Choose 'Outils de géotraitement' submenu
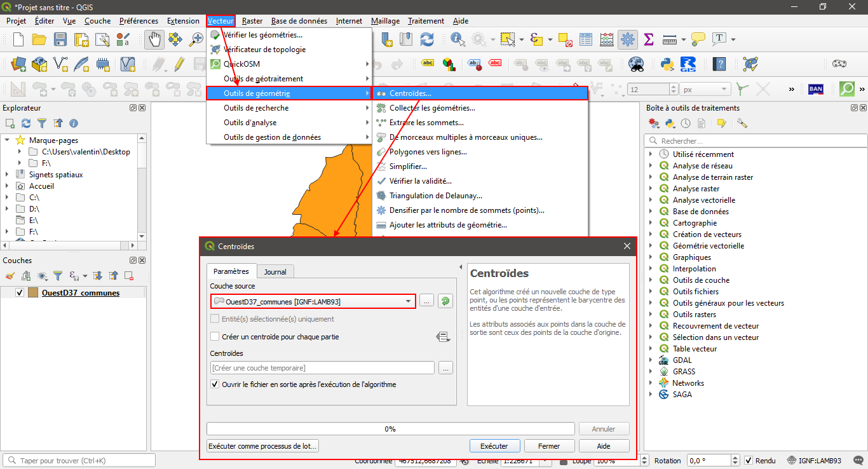This screenshot has width=868, height=469. [x=289, y=79]
